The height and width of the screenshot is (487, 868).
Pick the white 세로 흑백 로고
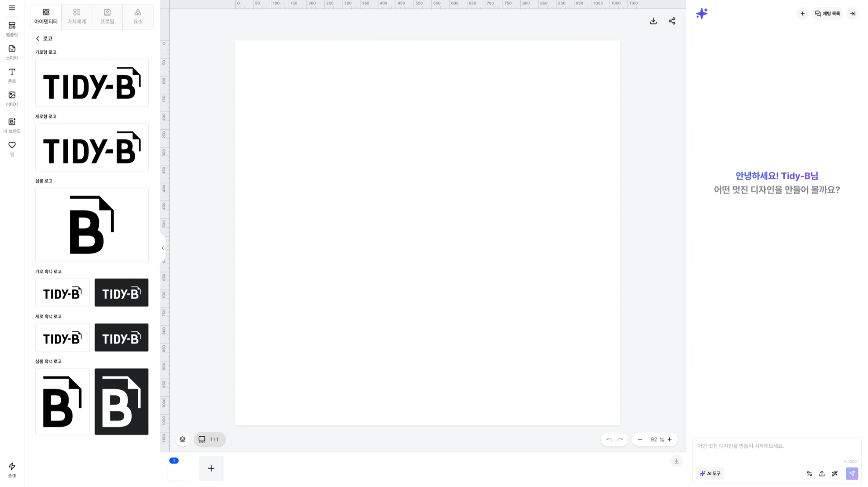point(62,337)
